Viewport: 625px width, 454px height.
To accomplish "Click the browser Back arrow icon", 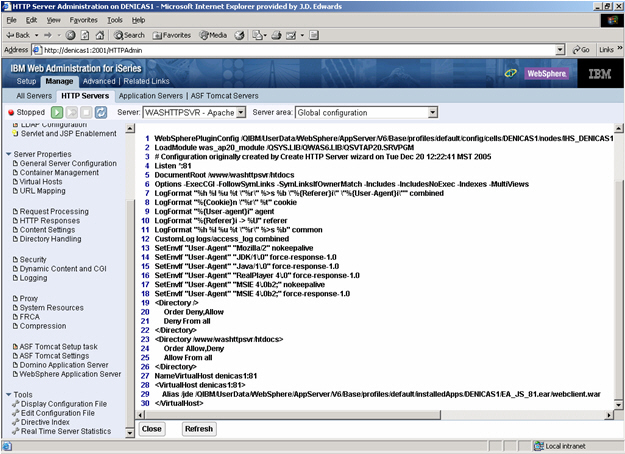I will (x=18, y=35).
